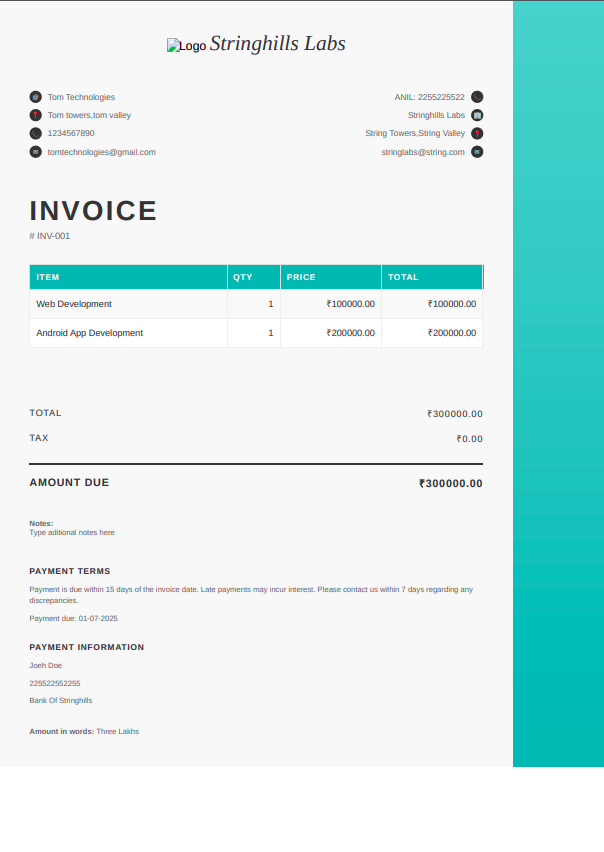The width and height of the screenshot is (604, 852).
Task: Click the location pin next to String Towers
Action: [477, 133]
